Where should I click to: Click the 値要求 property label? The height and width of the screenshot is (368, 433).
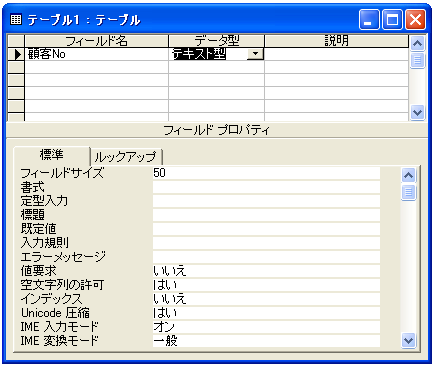[x=39, y=271]
